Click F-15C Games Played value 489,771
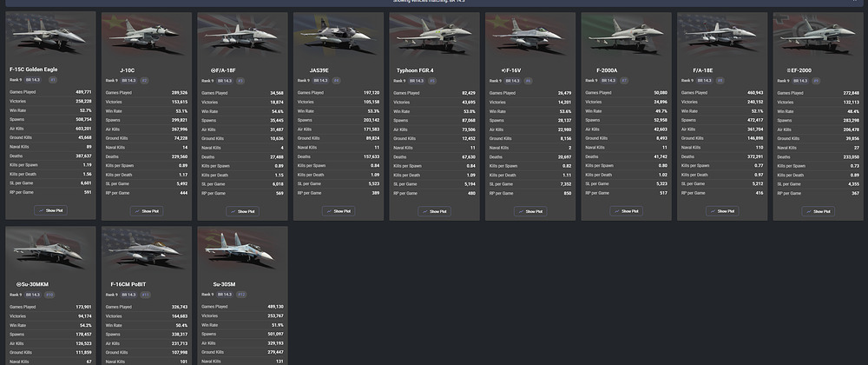The width and height of the screenshot is (868, 365). (x=83, y=92)
